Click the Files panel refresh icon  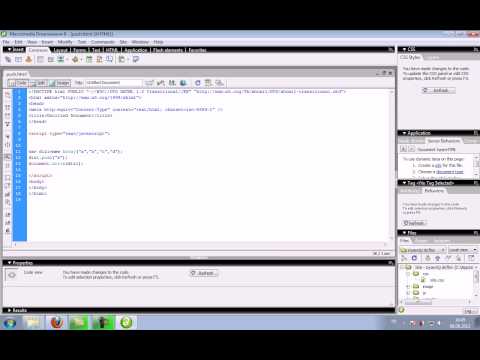coord(414,258)
